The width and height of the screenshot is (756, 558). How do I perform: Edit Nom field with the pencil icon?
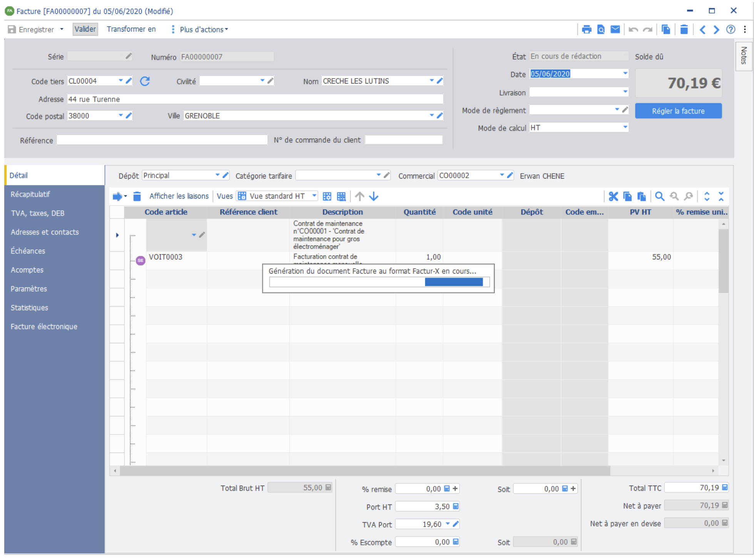click(x=440, y=81)
